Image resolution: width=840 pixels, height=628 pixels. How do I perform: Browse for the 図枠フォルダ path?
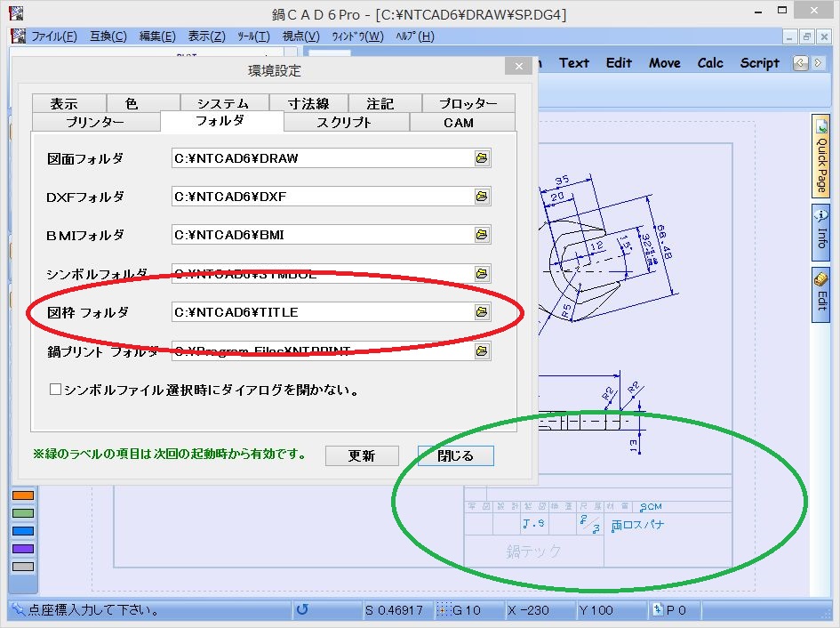point(482,311)
